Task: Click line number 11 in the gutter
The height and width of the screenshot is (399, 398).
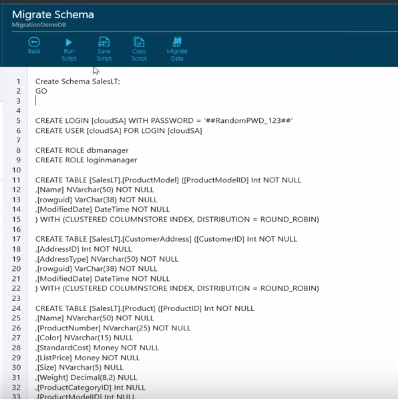Action: (17, 180)
